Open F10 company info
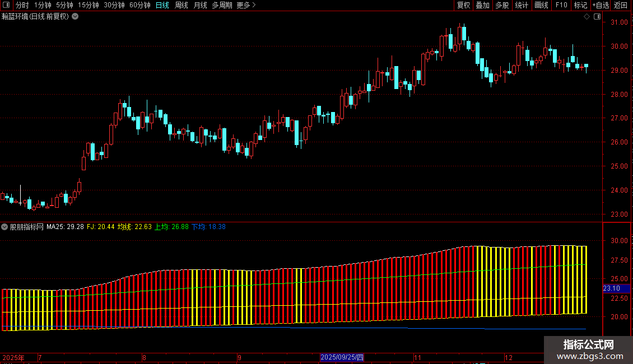Viewport: 633px width, 364px height. 561,5
